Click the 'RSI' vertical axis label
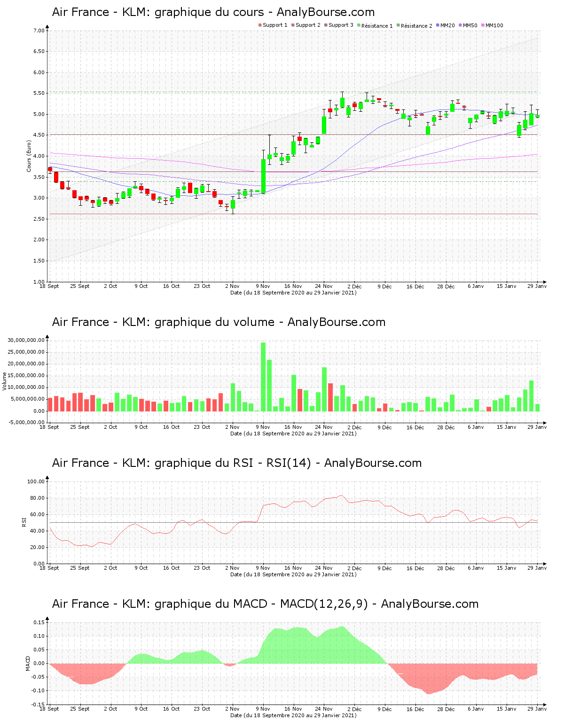Viewport: 564px width, 728px height. point(24,522)
